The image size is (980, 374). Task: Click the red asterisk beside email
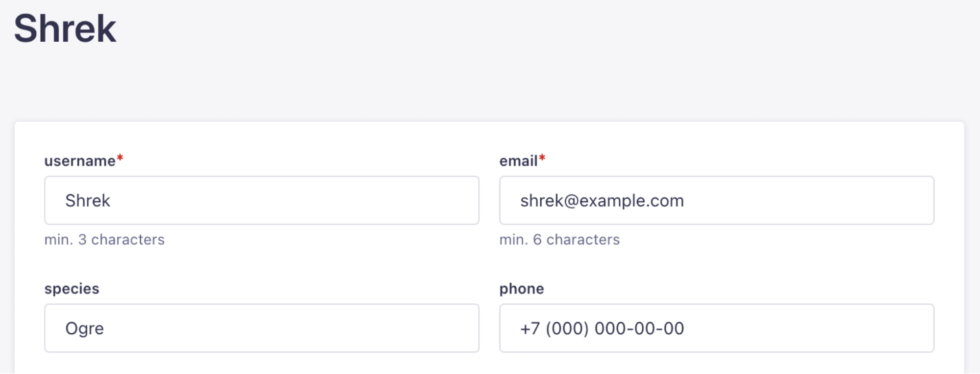(x=542, y=158)
